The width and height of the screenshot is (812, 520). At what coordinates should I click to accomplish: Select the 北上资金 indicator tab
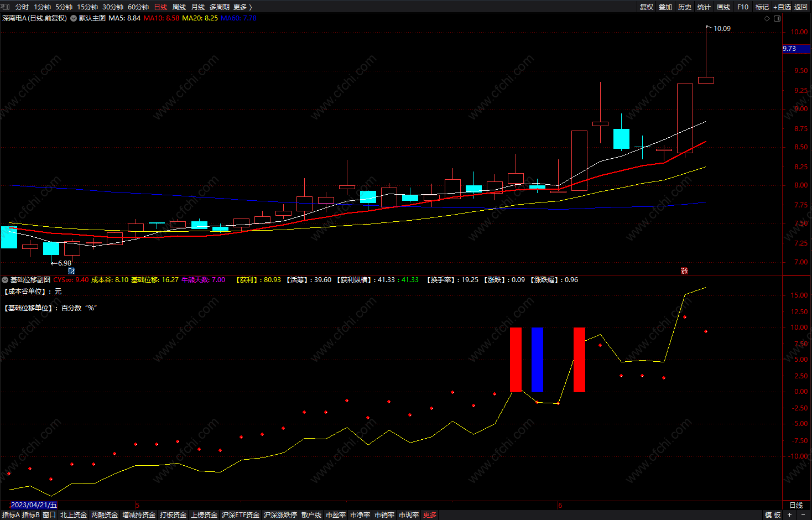click(x=74, y=515)
